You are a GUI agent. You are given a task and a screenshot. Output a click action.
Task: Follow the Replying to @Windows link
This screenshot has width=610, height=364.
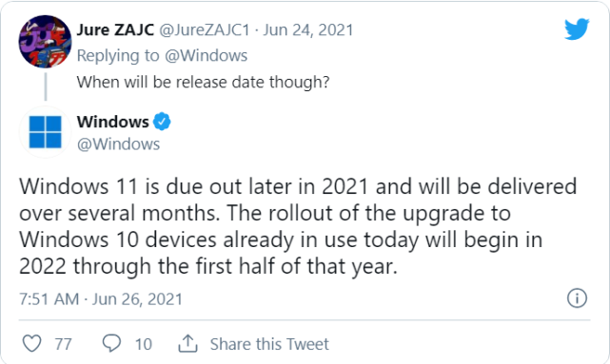pyautogui.click(x=162, y=55)
